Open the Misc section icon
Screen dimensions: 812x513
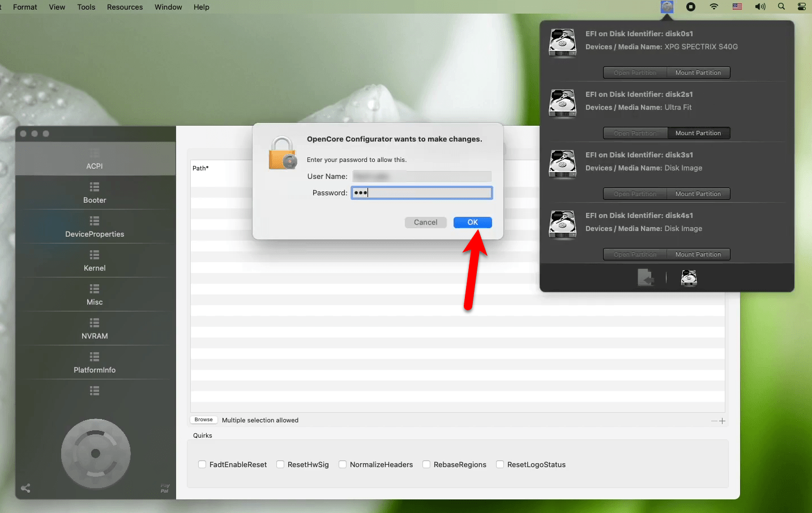pyautogui.click(x=95, y=289)
